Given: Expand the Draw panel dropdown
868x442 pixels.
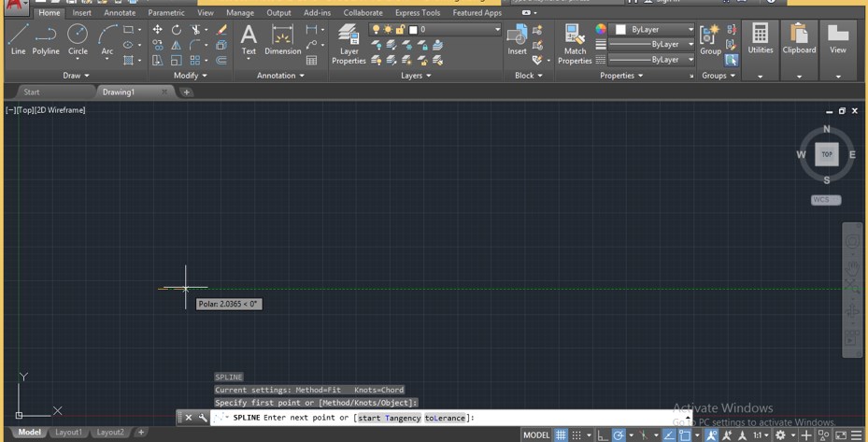Looking at the screenshot, I should (x=76, y=76).
